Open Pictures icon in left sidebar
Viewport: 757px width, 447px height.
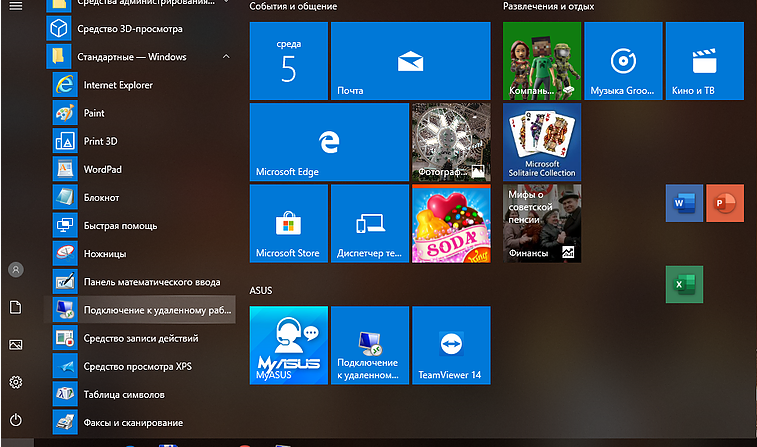click(x=16, y=345)
